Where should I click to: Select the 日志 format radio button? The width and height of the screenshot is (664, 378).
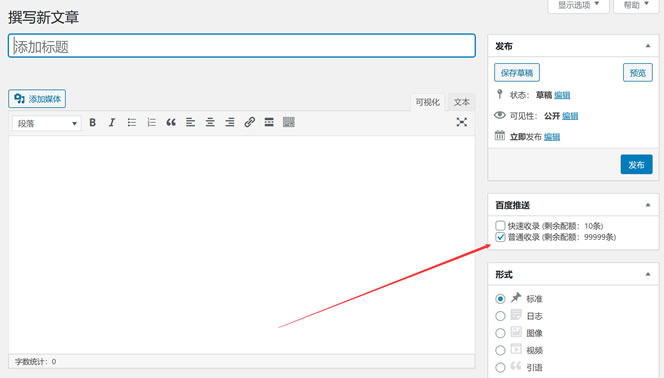[x=500, y=316]
